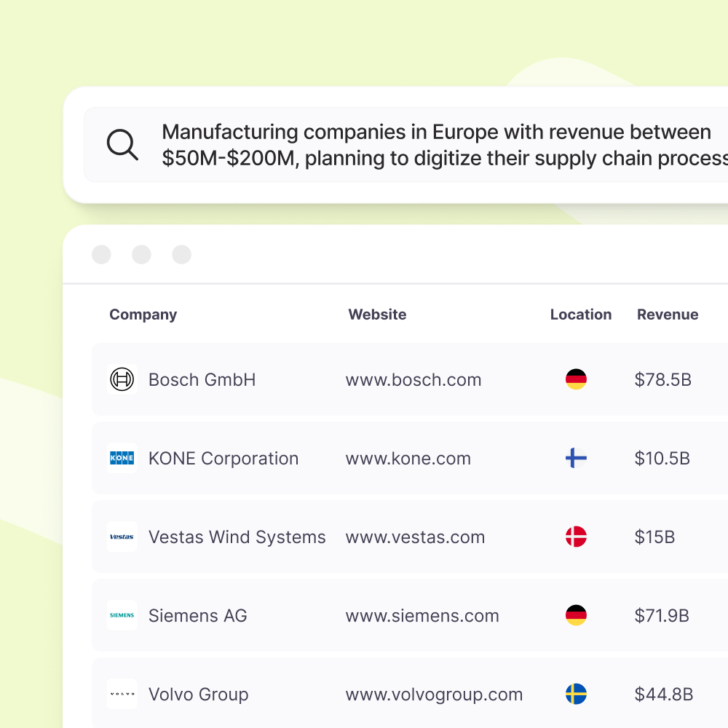
Task: Click the German flag in Siemens row
Action: pyautogui.click(x=576, y=615)
